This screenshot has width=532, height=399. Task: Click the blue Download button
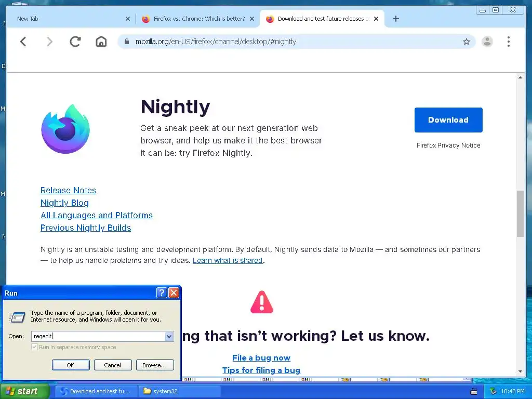point(448,120)
